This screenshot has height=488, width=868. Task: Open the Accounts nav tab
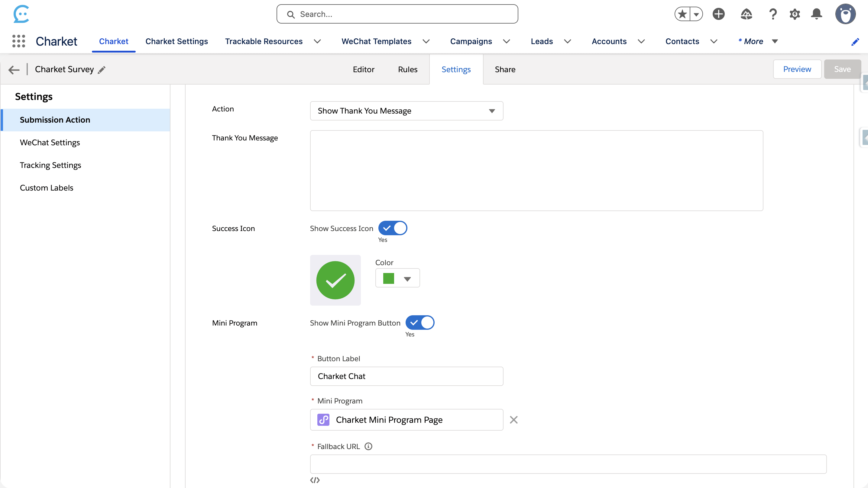609,41
